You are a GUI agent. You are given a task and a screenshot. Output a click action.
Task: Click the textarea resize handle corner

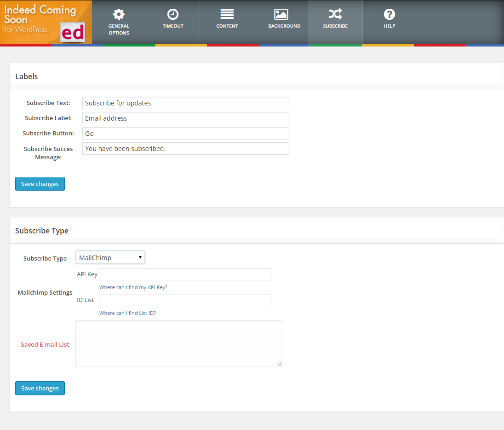point(280,364)
